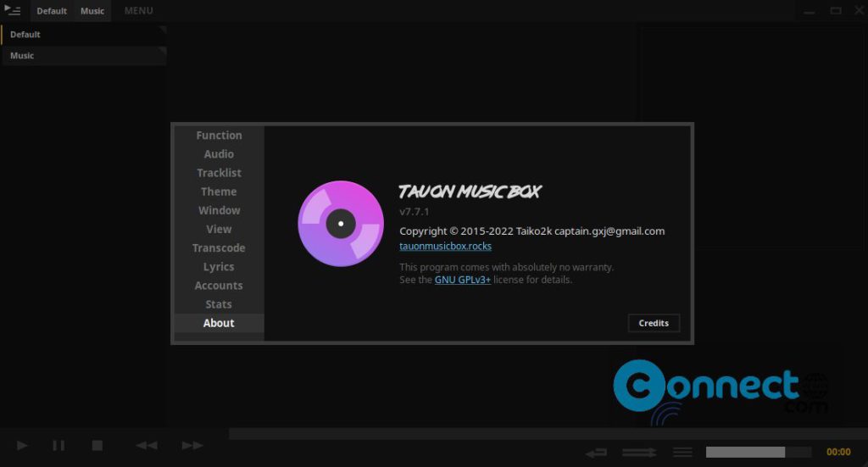The height and width of the screenshot is (467, 868).
Task: Open the GNU GPLv3+ license link
Action: pyautogui.click(x=462, y=280)
